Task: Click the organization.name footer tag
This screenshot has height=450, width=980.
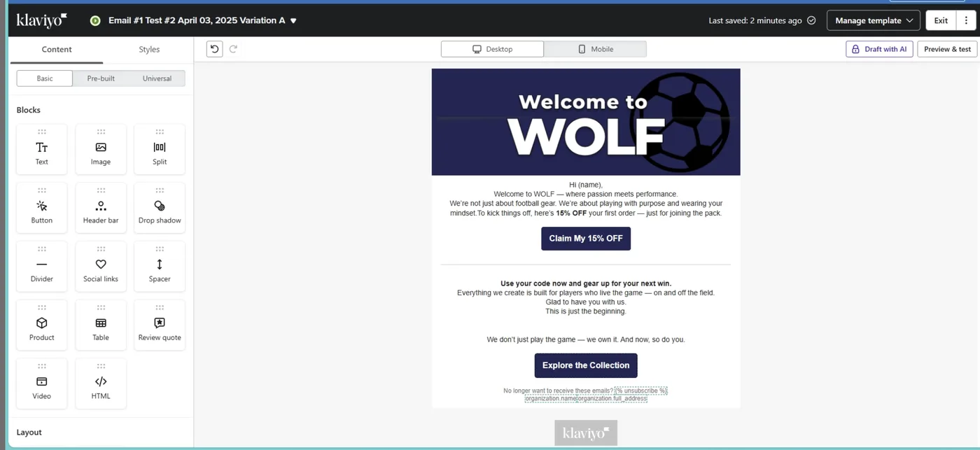Action: point(551,398)
